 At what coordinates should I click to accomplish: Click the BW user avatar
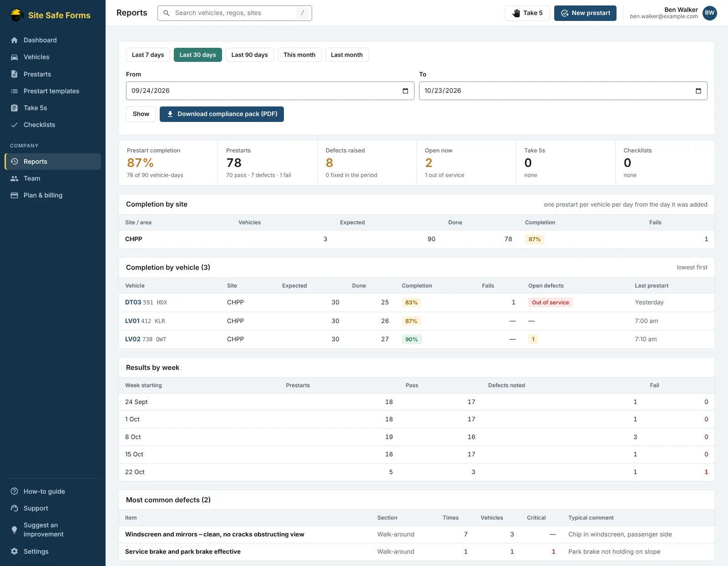pos(710,13)
